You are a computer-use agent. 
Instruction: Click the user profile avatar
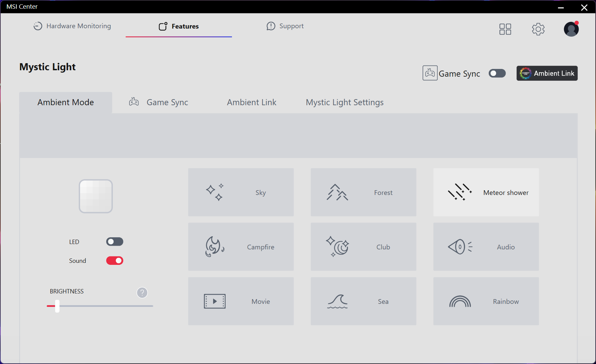coord(571,29)
